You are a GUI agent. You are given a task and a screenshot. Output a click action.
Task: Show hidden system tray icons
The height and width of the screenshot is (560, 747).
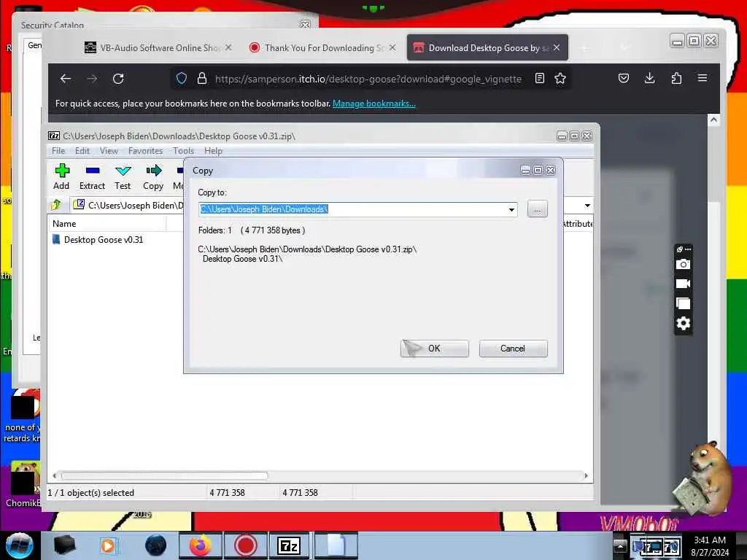620,545
